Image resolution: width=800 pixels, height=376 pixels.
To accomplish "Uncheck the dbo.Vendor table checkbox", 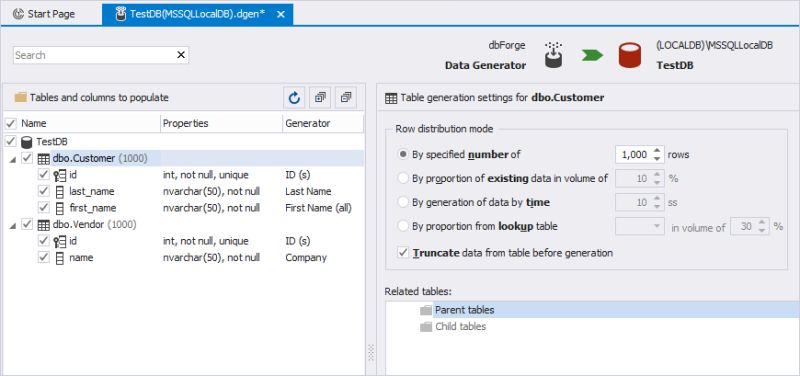I will point(27,225).
